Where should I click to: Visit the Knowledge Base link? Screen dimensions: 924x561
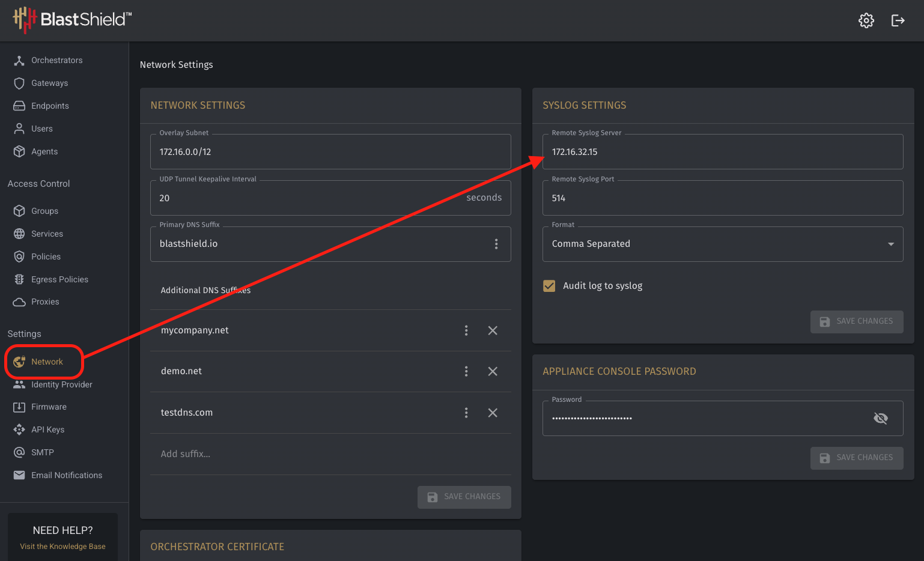62,547
